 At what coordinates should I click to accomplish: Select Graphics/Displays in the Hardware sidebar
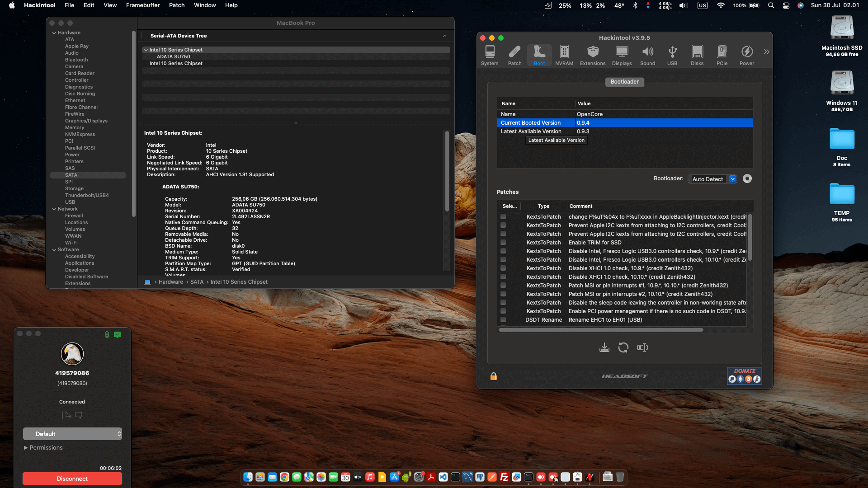click(86, 121)
